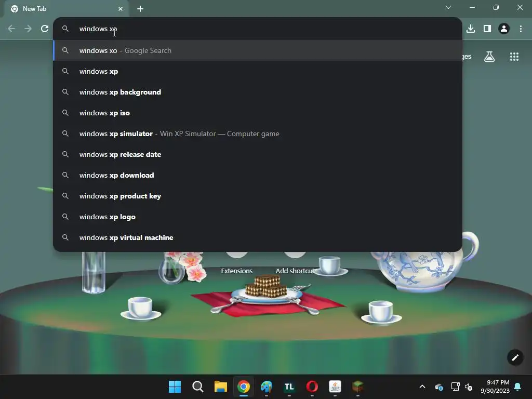Choose windows xp product key suggestion
This screenshot has width=532, height=399.
pyautogui.click(x=258, y=196)
